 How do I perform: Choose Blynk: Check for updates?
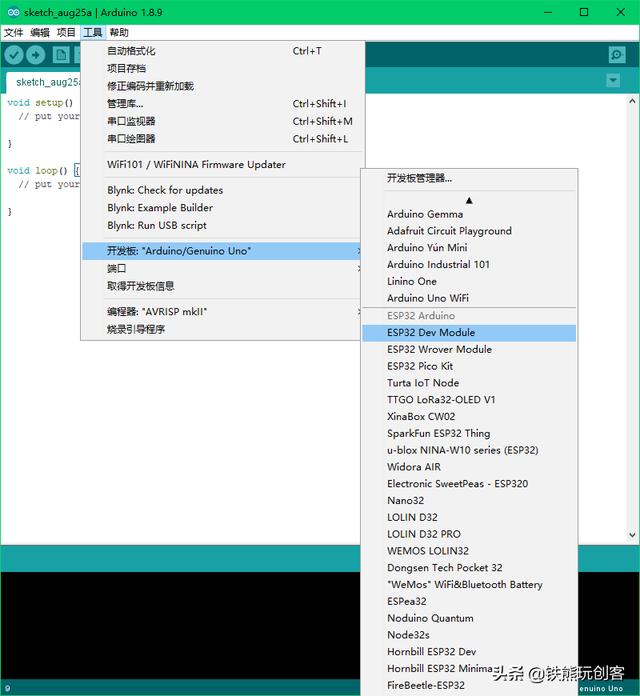point(223,190)
